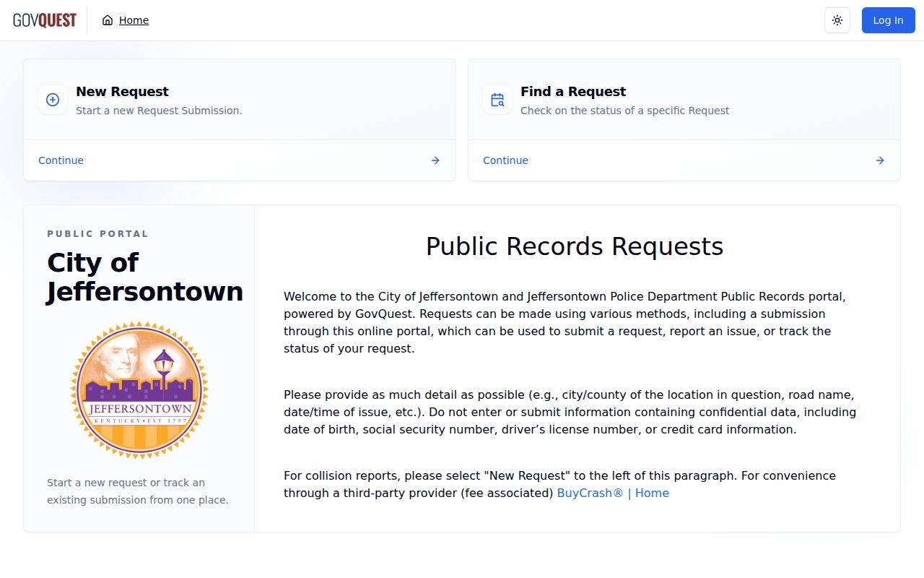Click the GovQuest logo
924x578 pixels.
(x=45, y=20)
